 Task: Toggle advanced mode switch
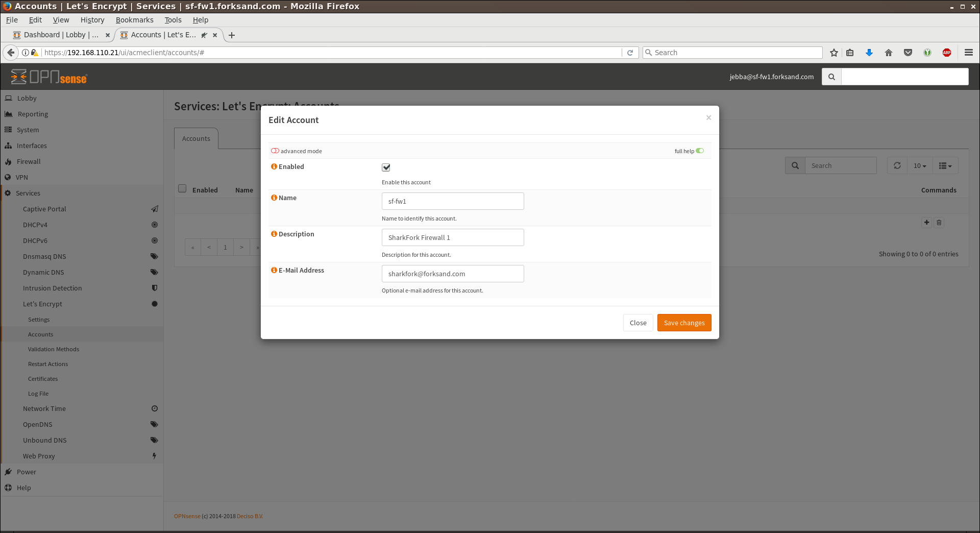click(275, 151)
